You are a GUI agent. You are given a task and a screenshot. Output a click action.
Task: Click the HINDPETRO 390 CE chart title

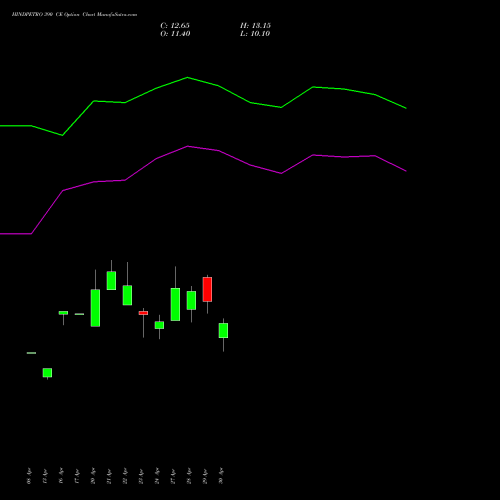[x=74, y=15]
